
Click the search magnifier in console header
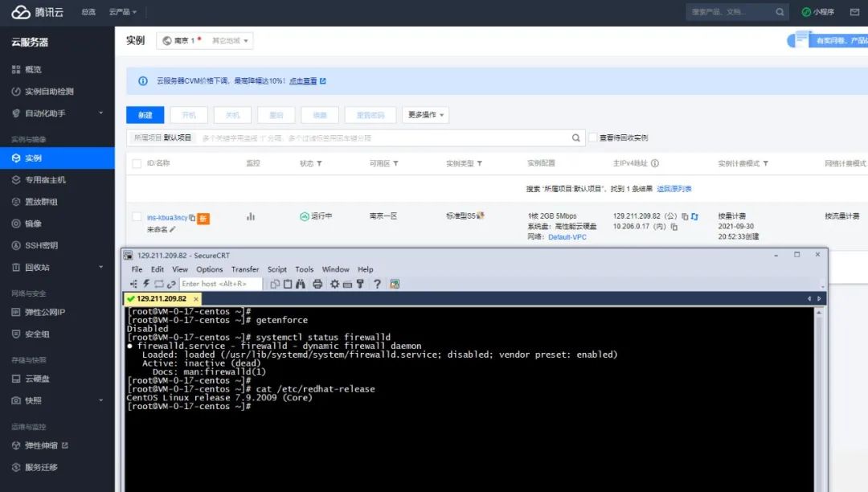click(x=780, y=11)
